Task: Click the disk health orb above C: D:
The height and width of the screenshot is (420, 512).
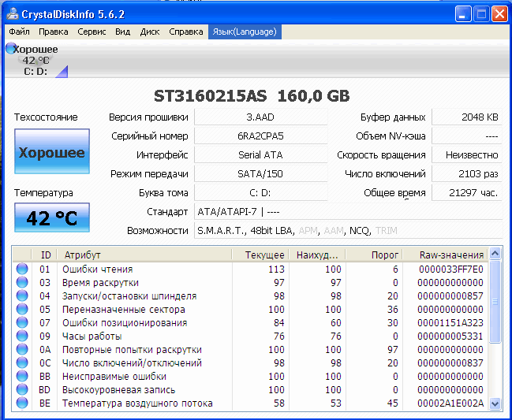Action: click(11, 49)
